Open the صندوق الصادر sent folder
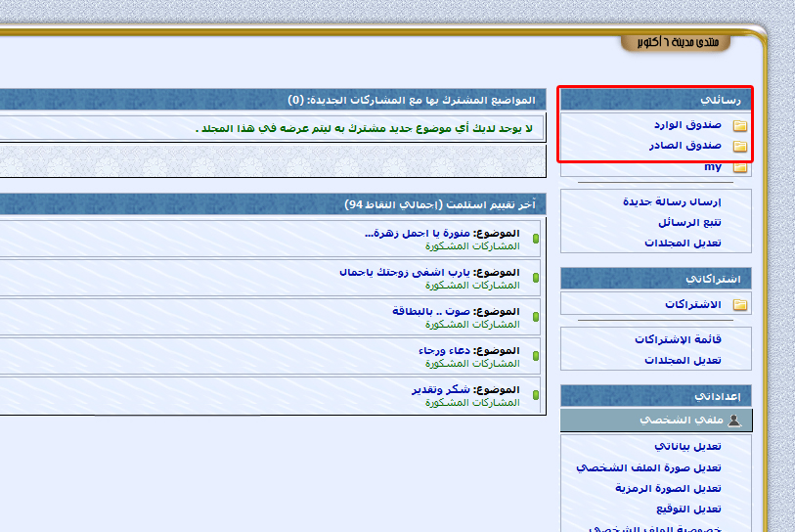The image size is (795, 532). pyautogui.click(x=687, y=146)
